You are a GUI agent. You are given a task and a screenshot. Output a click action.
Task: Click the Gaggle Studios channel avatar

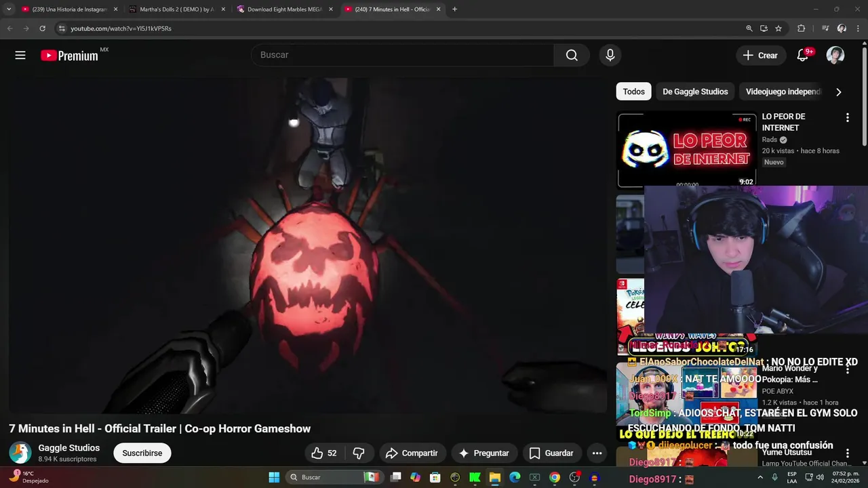[x=20, y=453]
